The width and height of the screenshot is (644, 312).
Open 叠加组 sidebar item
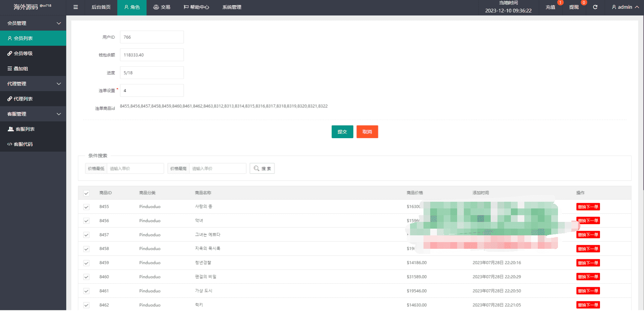(33, 69)
